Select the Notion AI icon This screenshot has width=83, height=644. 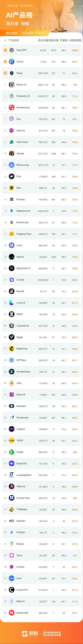11,85
